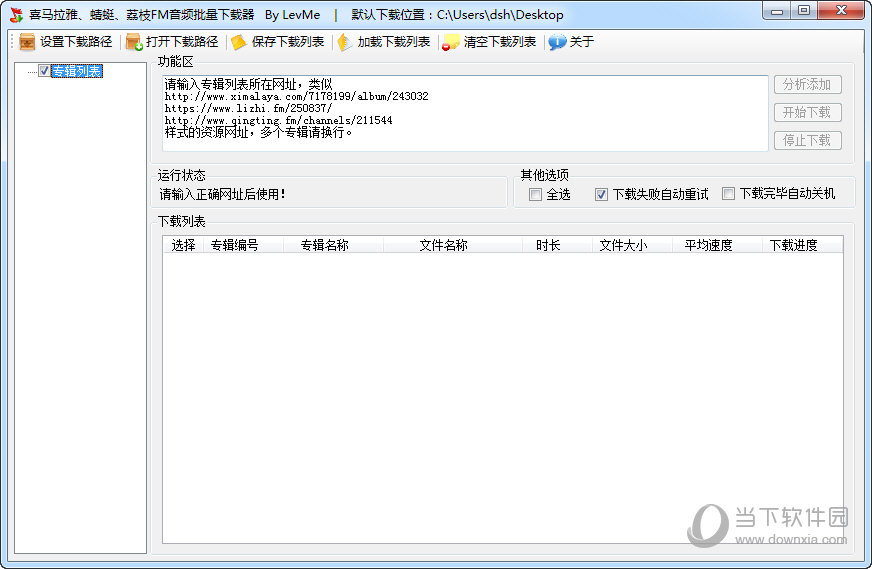The width and height of the screenshot is (872, 569).
Task: Maximize the downloader window
Action: [x=804, y=11]
